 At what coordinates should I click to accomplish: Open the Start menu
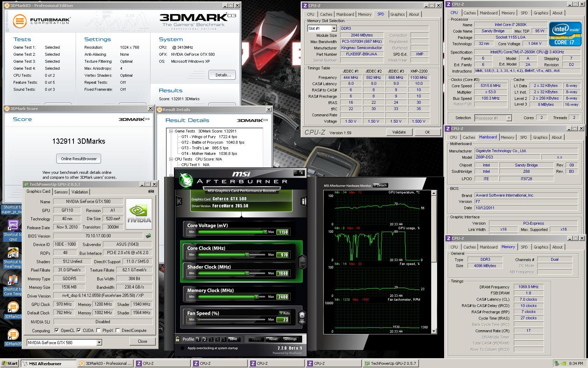pos(10,363)
